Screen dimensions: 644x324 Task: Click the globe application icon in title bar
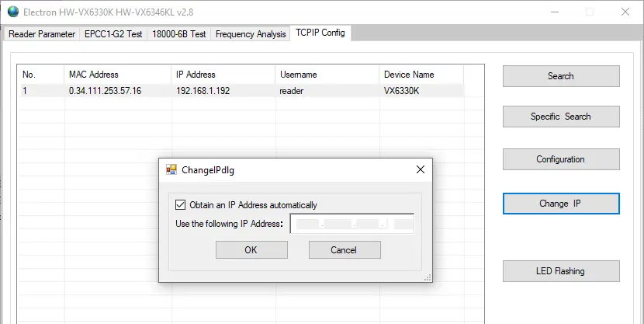pos(11,12)
